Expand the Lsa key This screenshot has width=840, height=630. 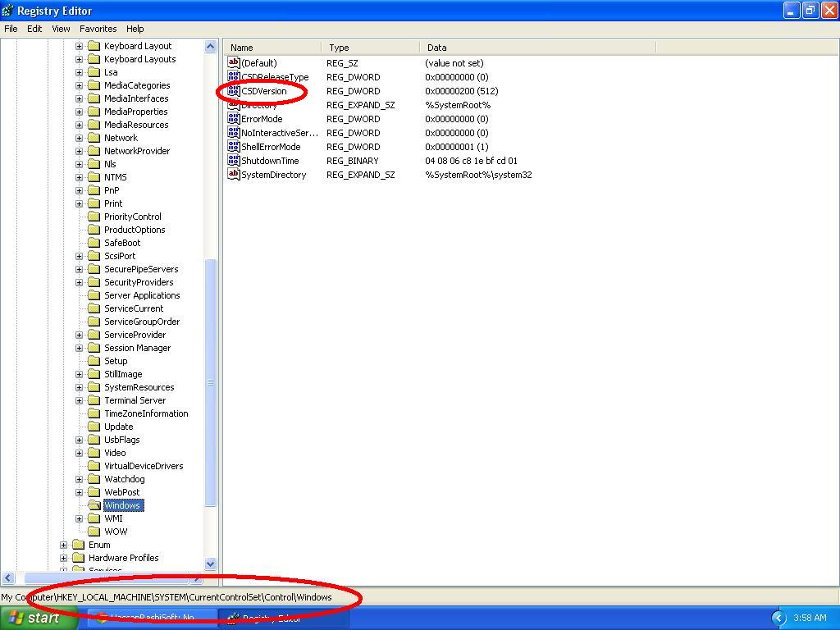(80, 72)
